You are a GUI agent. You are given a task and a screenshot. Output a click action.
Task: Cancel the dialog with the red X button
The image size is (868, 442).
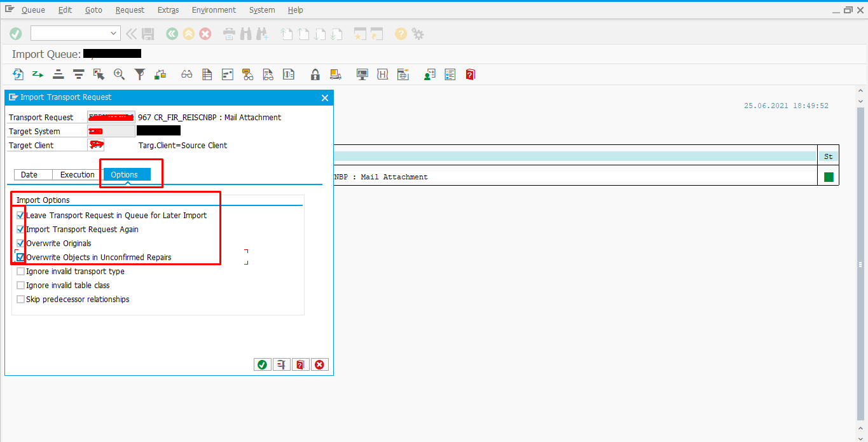(x=319, y=364)
